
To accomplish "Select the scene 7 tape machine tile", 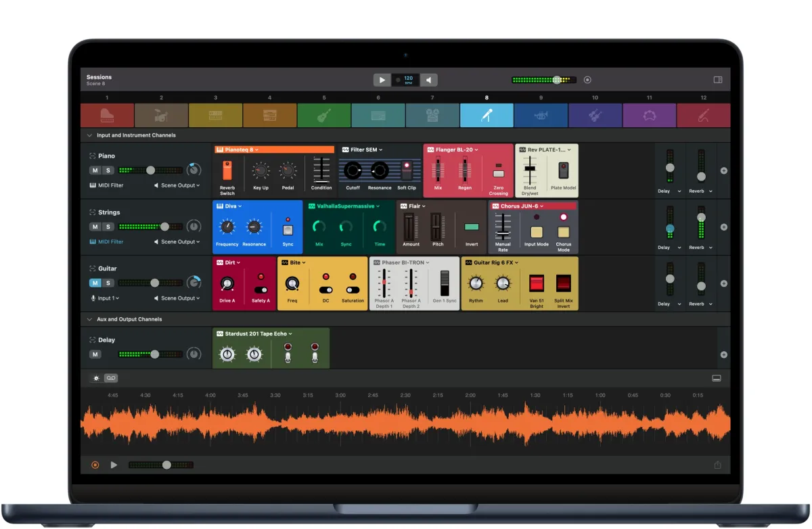I will click(x=432, y=115).
